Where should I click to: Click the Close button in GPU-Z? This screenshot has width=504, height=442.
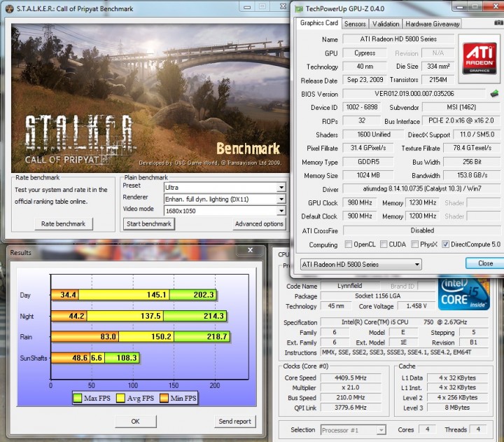tap(485, 263)
